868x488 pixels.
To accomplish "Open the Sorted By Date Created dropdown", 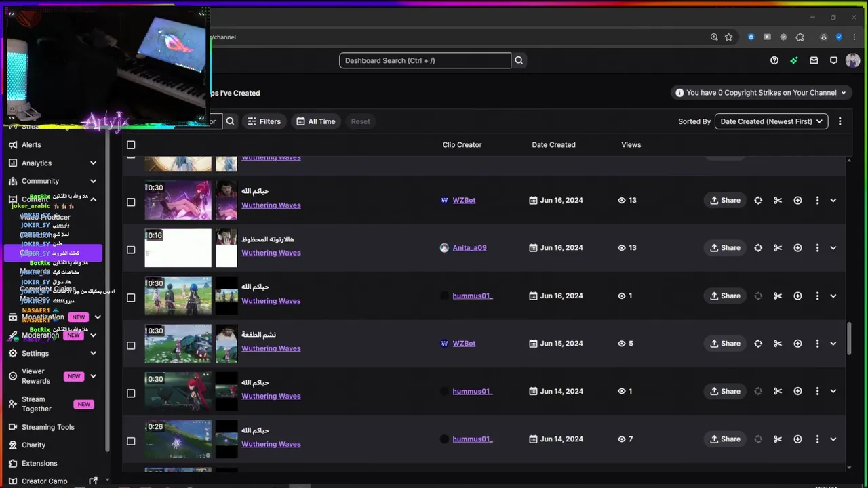I will pos(771,121).
